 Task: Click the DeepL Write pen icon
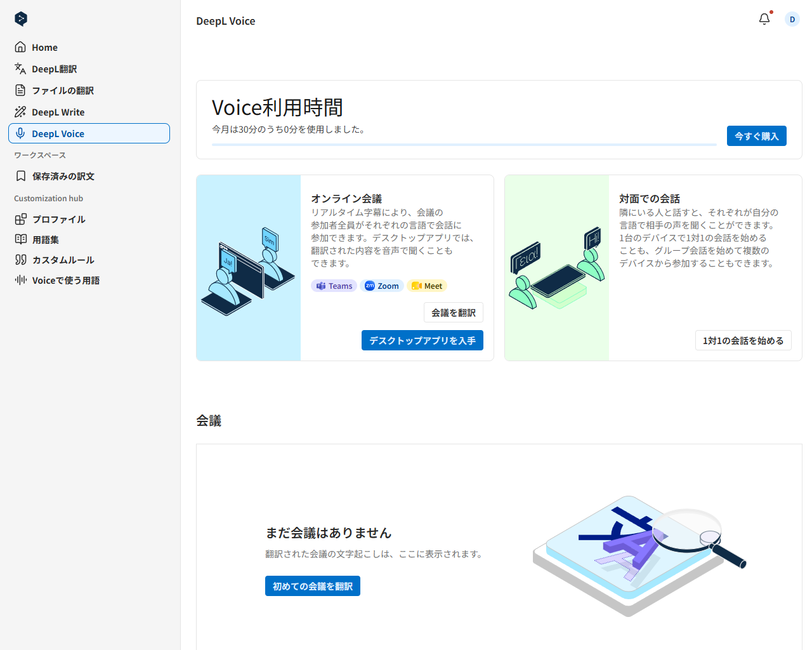click(x=20, y=112)
